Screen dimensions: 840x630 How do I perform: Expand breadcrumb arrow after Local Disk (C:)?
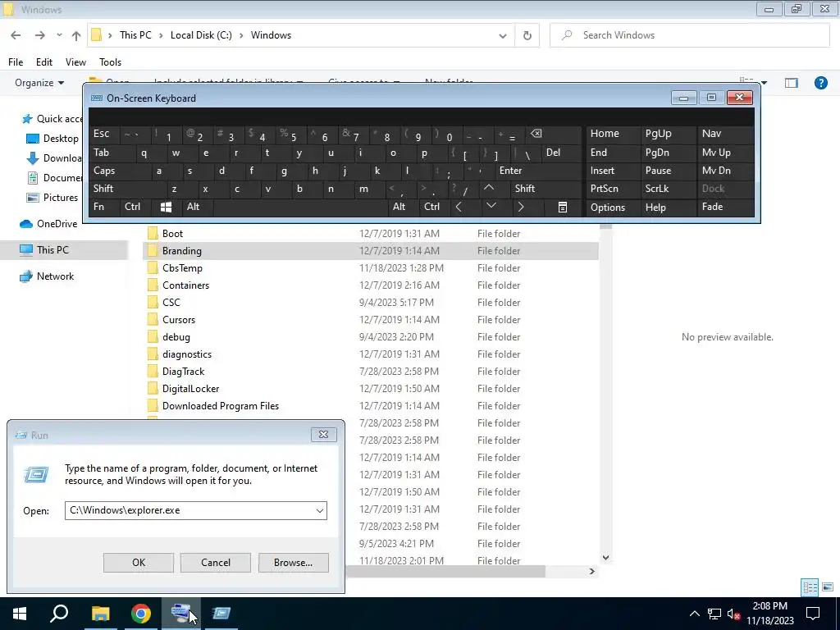coord(241,35)
